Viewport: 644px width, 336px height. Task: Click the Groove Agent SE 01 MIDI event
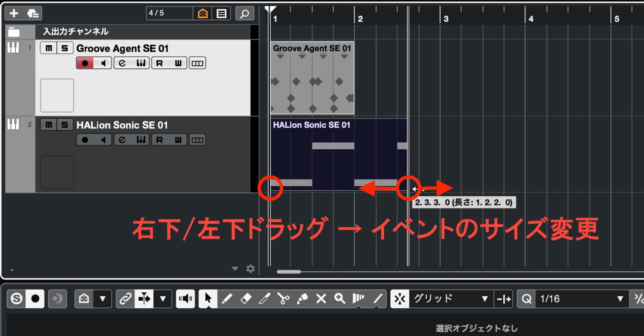312,78
